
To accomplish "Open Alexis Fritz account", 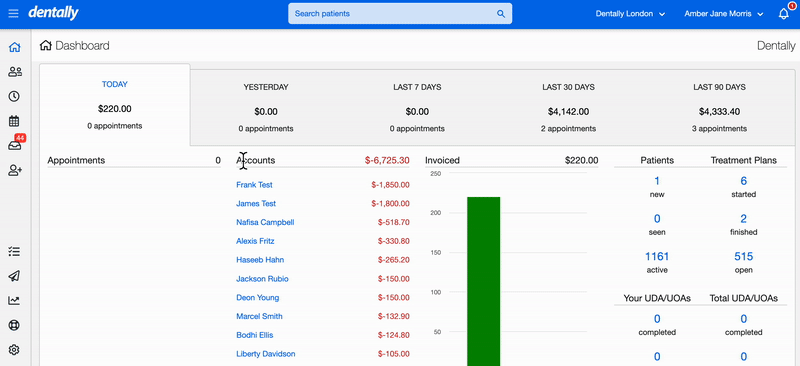I will point(255,241).
